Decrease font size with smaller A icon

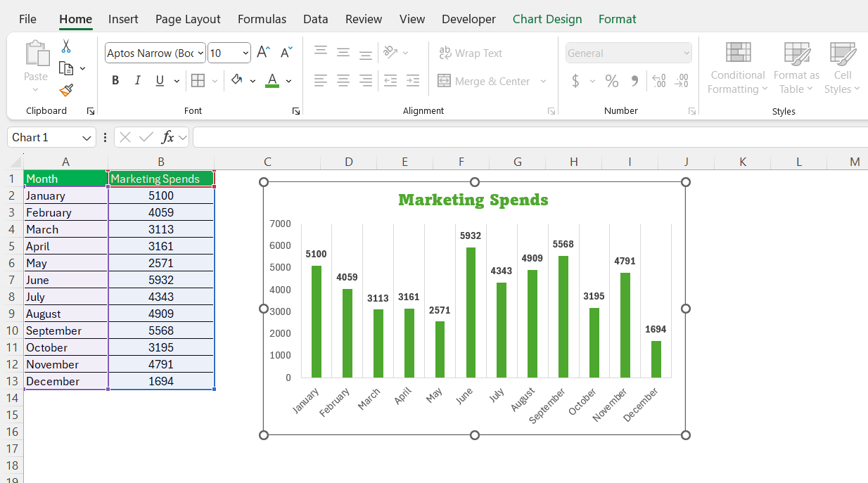point(286,53)
